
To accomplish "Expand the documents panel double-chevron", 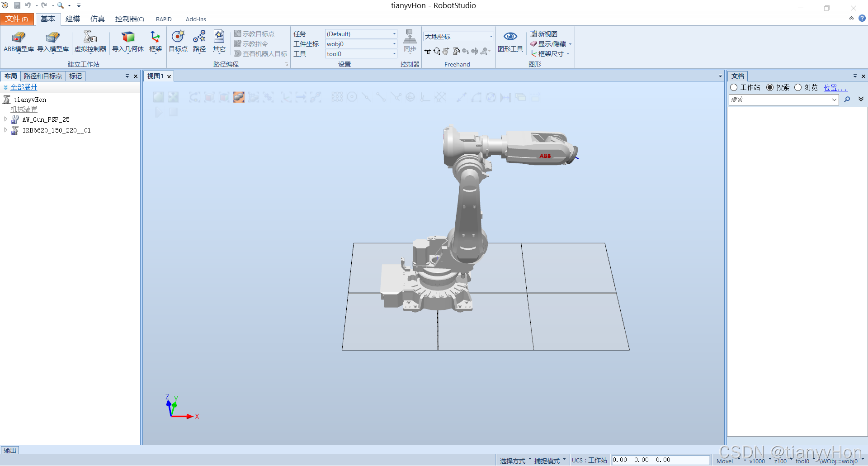I will coord(861,99).
